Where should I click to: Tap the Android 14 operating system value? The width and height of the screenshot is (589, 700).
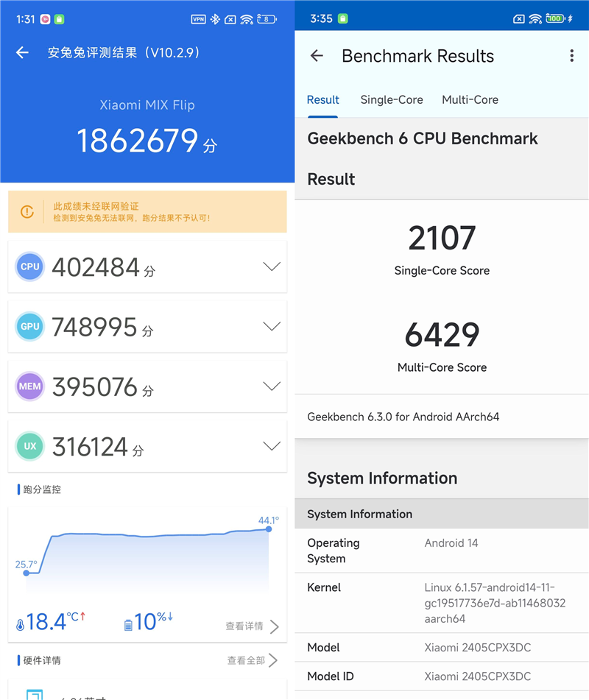tap(451, 543)
